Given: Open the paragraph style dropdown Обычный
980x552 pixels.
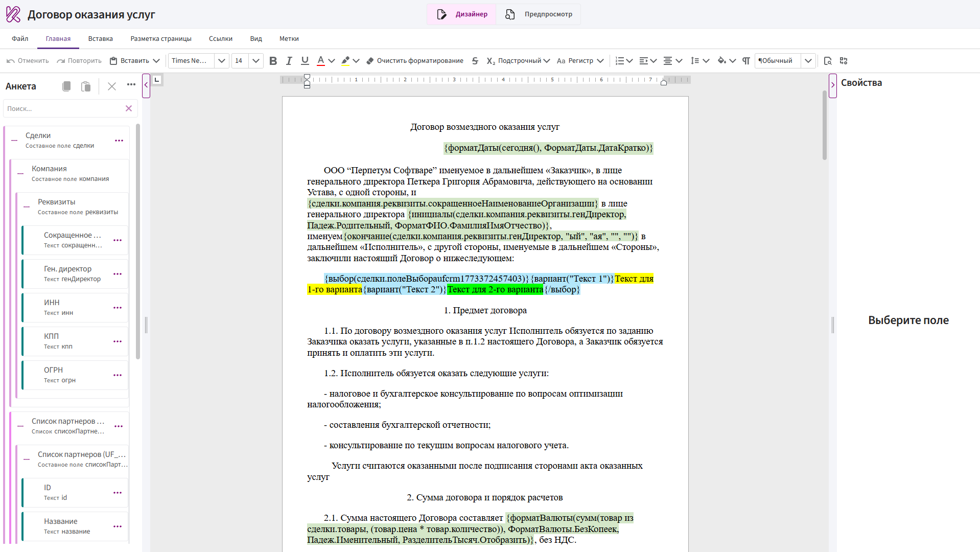Looking at the screenshot, I should click(x=808, y=61).
